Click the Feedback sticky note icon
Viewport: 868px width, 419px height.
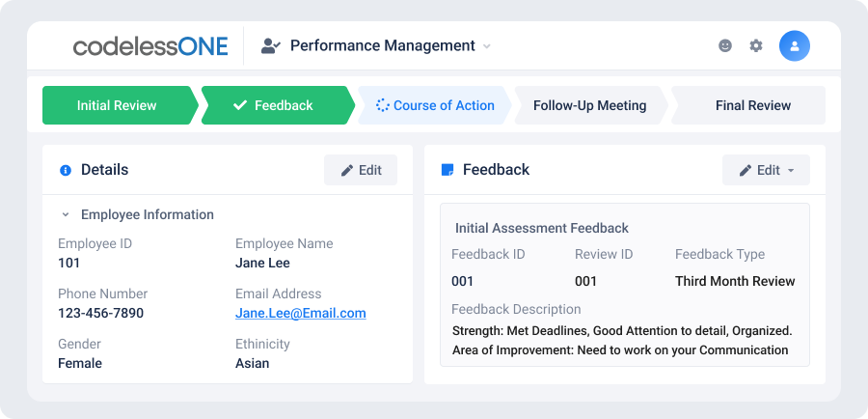pos(447,170)
